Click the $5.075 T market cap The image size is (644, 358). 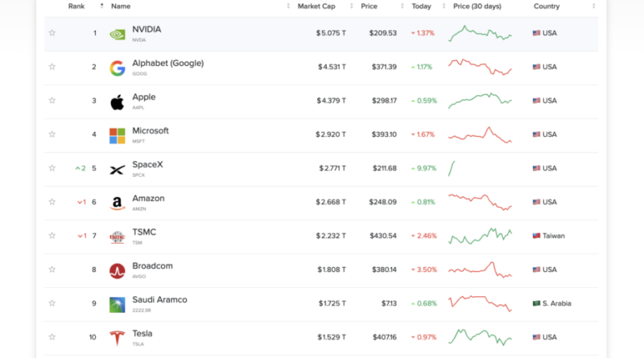click(331, 33)
